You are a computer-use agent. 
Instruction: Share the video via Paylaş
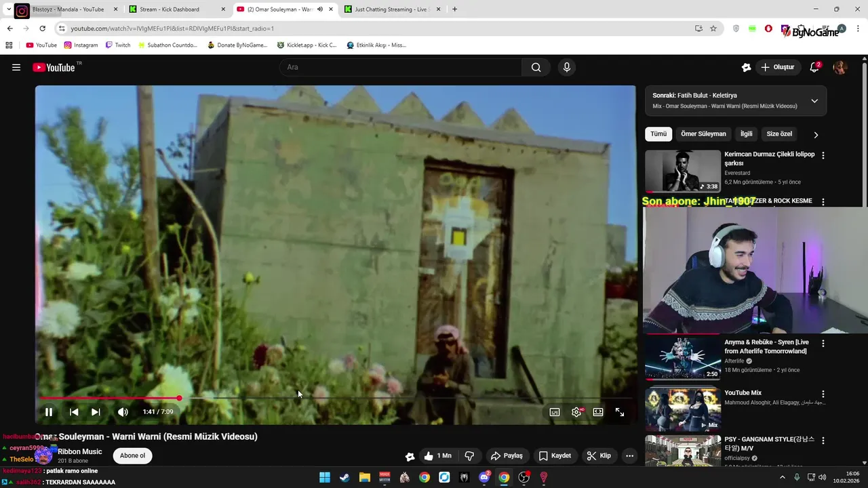(507, 455)
